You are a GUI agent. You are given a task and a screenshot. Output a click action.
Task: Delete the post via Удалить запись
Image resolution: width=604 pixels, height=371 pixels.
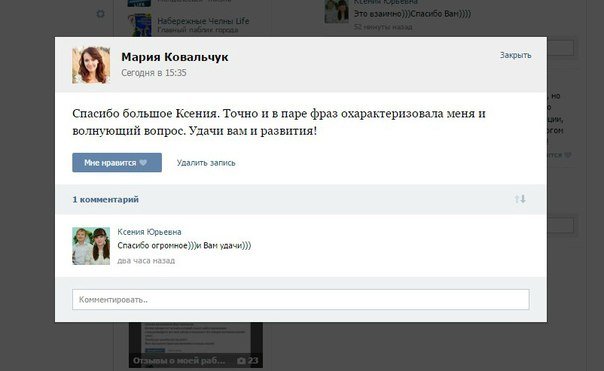tap(206, 163)
